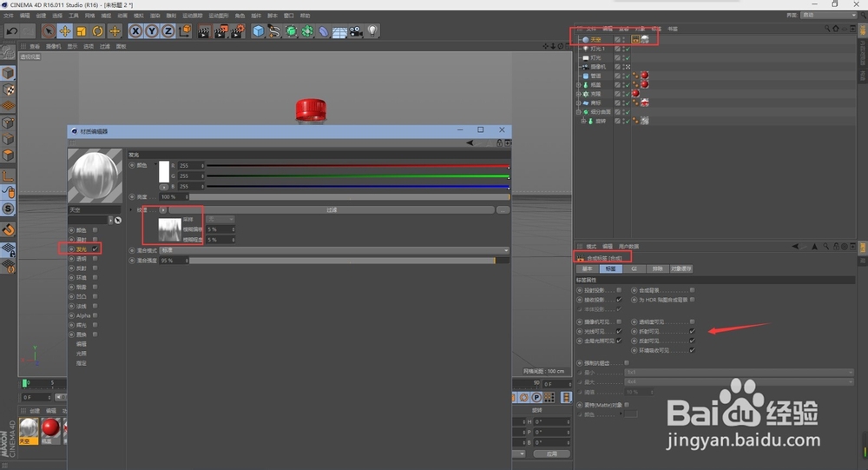This screenshot has width=868, height=470.
Task: Adjust the 混合强度 slider
Action: 349,261
